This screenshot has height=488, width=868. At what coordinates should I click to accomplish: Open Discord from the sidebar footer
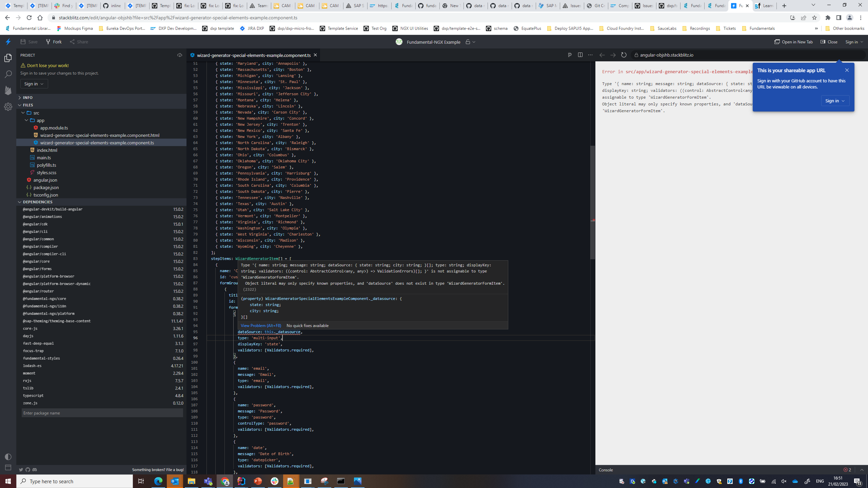tap(35, 470)
